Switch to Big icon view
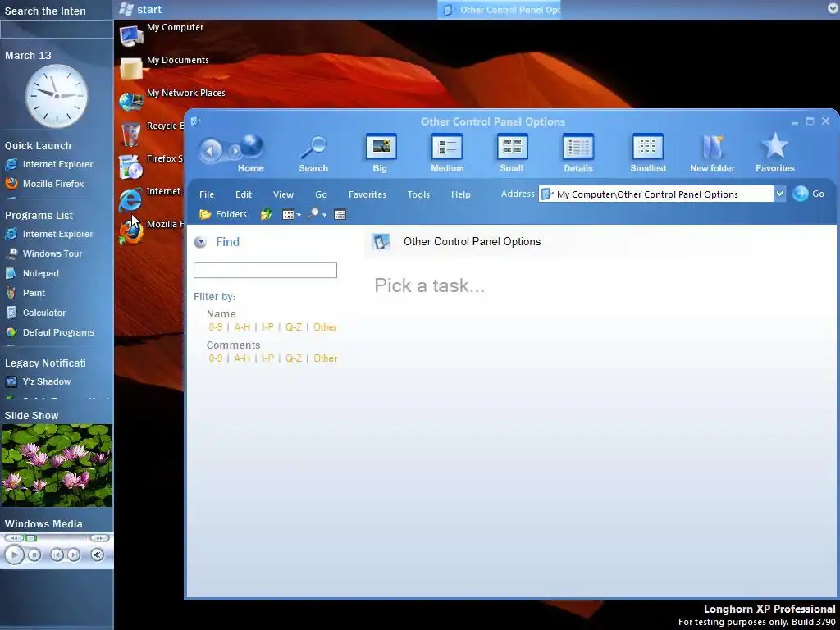The height and width of the screenshot is (630, 840). pyautogui.click(x=381, y=147)
